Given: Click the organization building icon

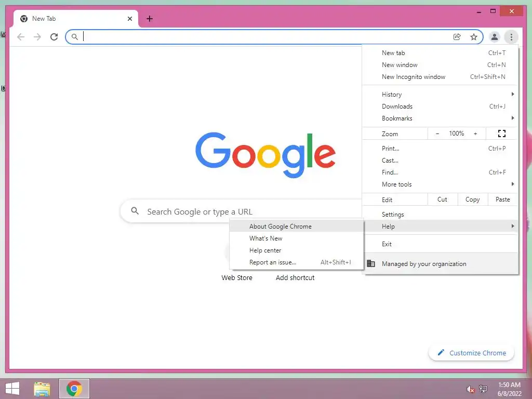Looking at the screenshot, I should pos(371,263).
